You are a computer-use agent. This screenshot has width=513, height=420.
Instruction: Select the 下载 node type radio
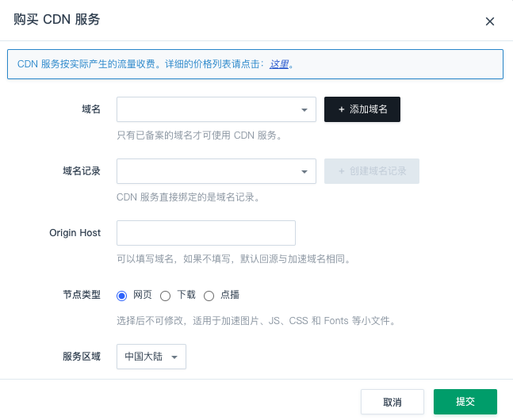coord(165,296)
